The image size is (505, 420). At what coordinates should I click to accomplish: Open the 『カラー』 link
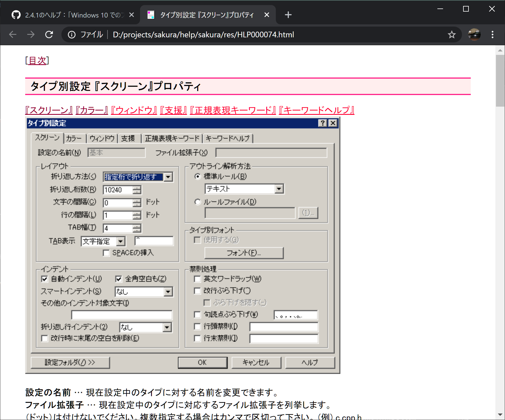92,110
